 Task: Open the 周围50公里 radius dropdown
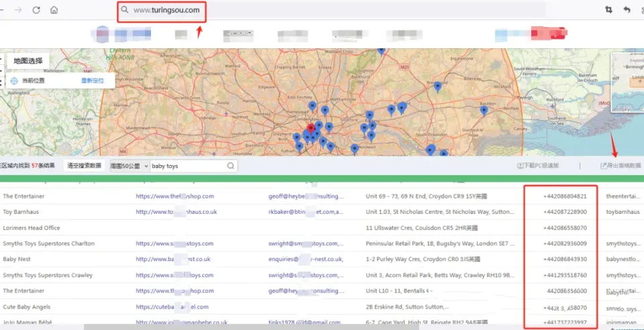click(129, 166)
